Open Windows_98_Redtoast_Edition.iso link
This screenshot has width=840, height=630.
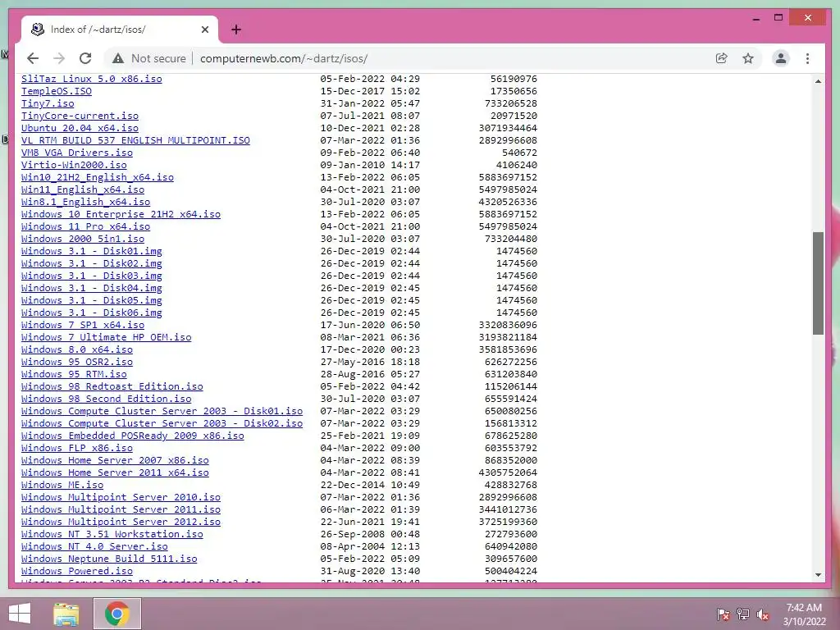click(x=112, y=387)
